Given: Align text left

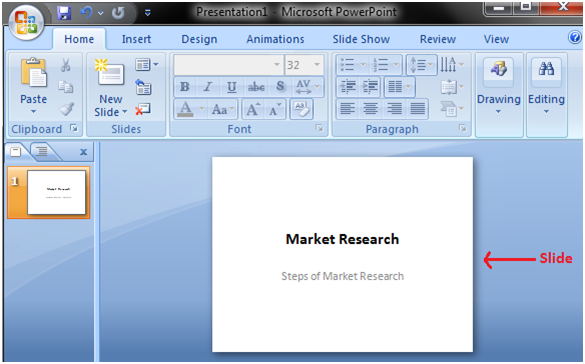Looking at the screenshot, I should 348,109.
